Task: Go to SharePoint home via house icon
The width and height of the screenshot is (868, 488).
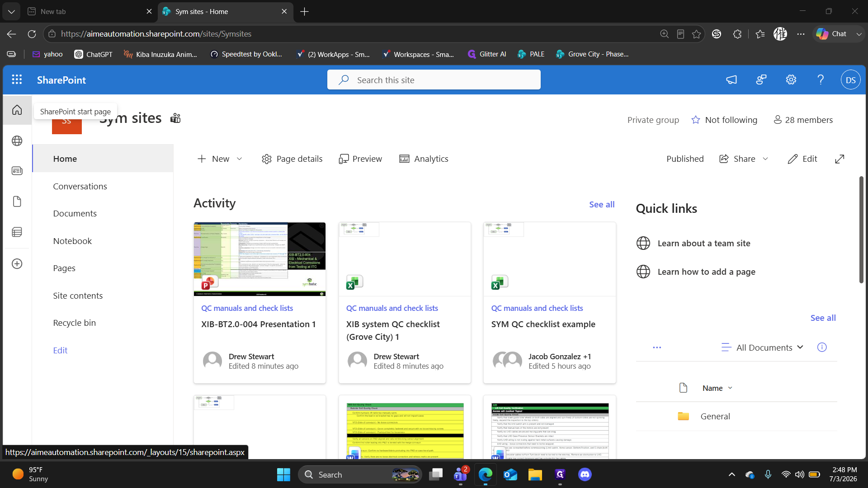Action: [17, 110]
